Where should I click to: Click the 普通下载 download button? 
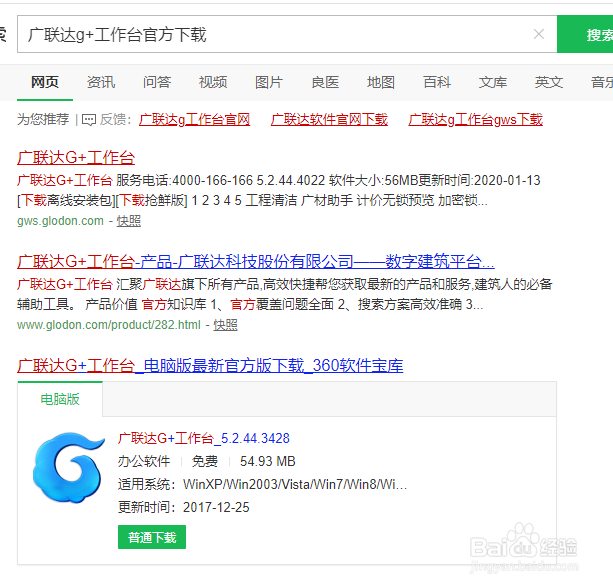152,538
